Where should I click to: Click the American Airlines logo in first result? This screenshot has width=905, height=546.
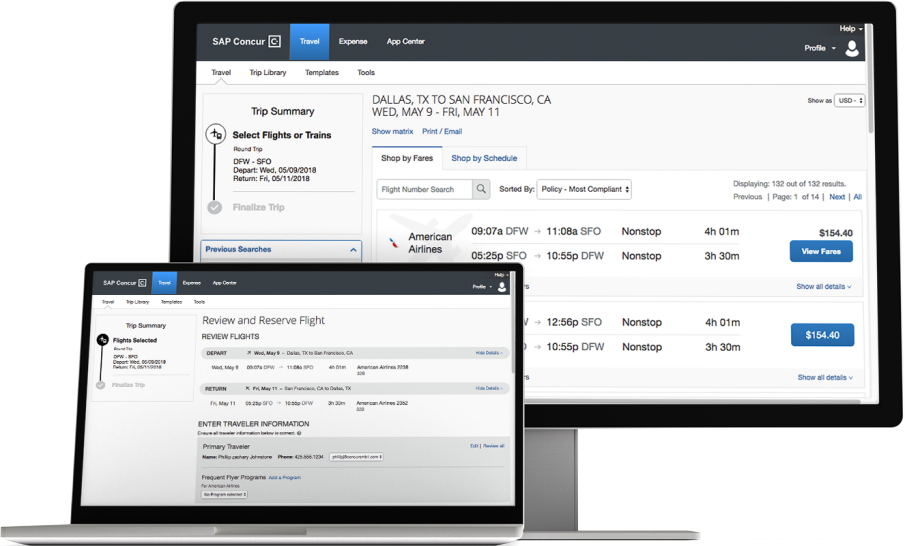pyautogui.click(x=394, y=243)
